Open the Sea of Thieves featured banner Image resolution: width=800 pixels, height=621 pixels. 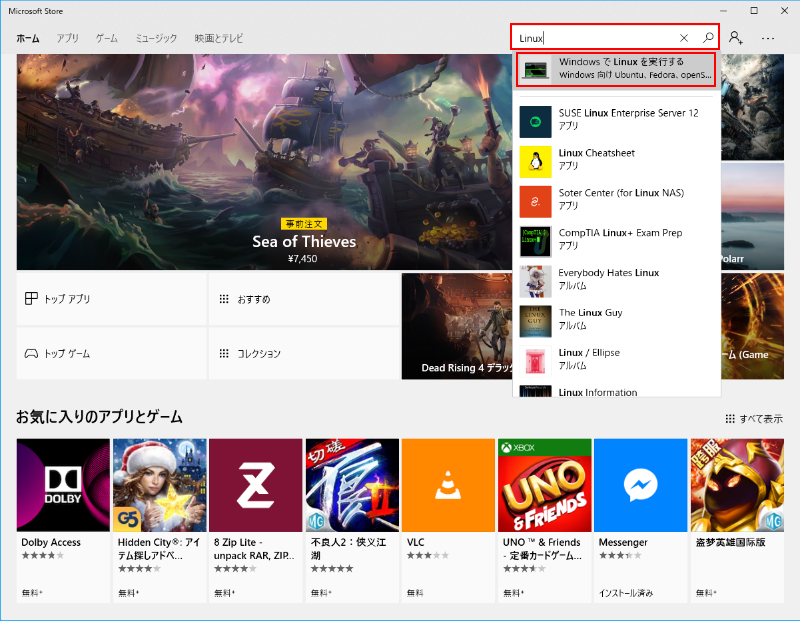pos(264,162)
